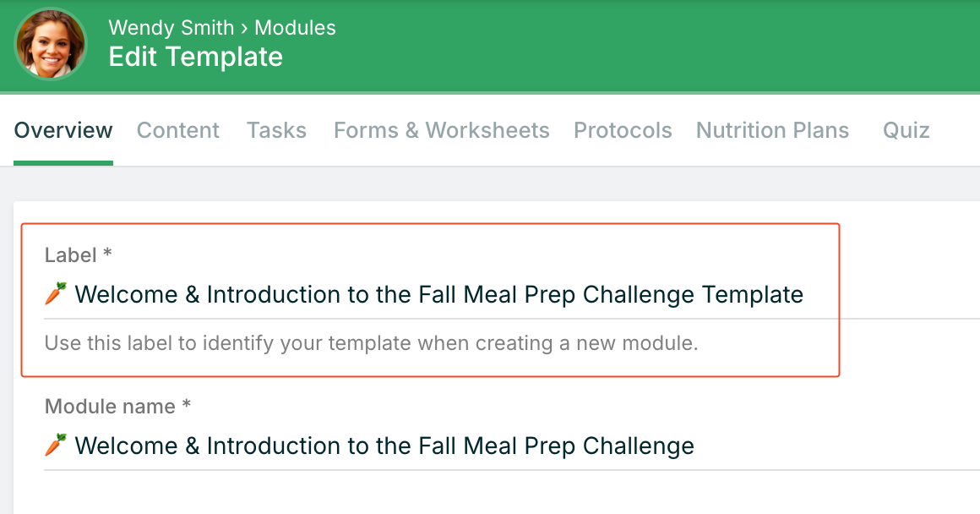Image resolution: width=980 pixels, height=514 pixels.
Task: Select the Overview tab
Action: click(x=63, y=130)
